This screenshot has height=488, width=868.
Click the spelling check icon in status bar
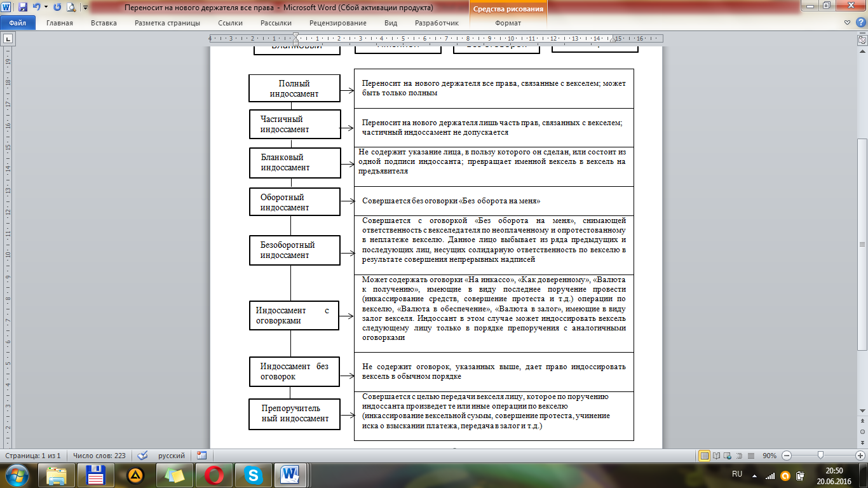(143, 456)
